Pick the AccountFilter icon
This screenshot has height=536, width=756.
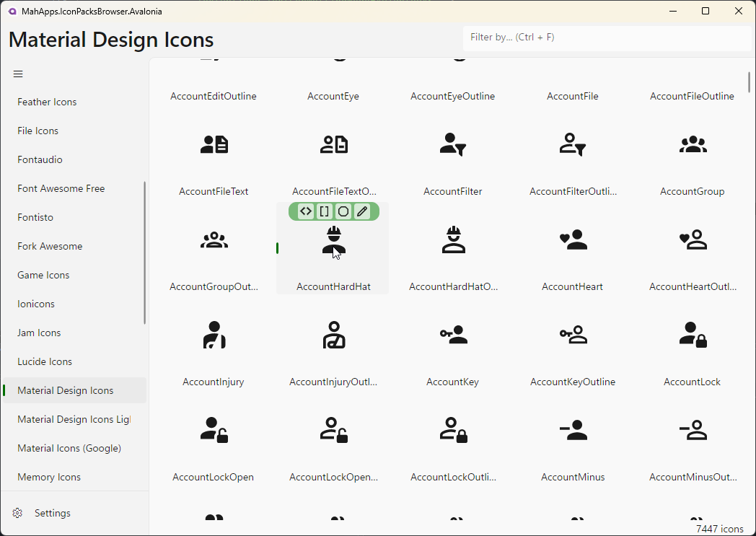[453, 144]
